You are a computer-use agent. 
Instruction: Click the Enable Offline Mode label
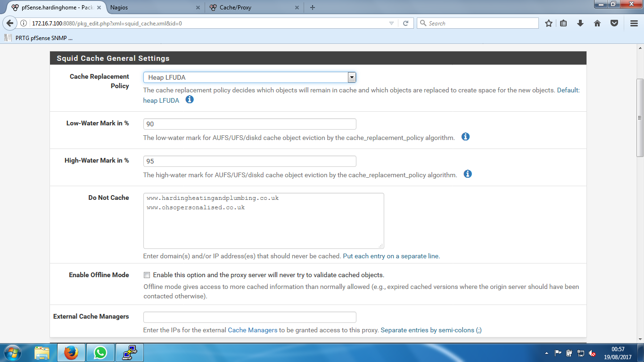point(99,275)
